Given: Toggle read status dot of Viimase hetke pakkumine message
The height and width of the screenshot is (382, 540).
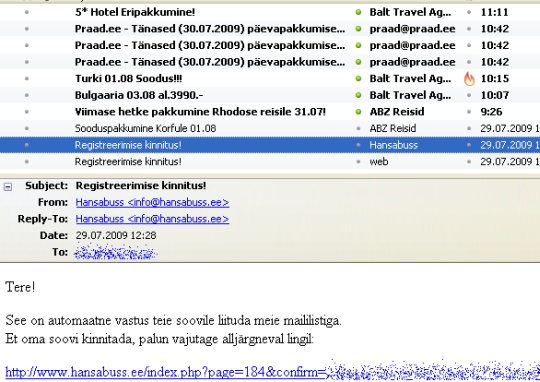Looking at the screenshot, I should coord(358,112).
